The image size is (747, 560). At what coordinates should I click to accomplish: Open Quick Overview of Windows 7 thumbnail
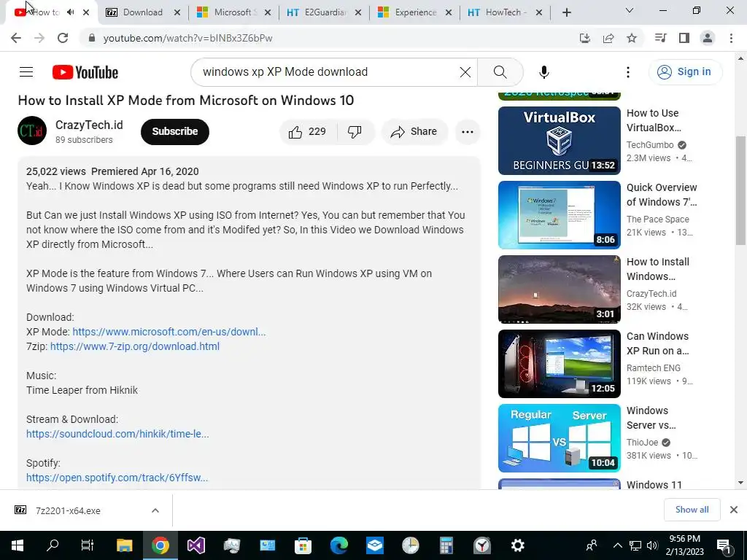560,215
